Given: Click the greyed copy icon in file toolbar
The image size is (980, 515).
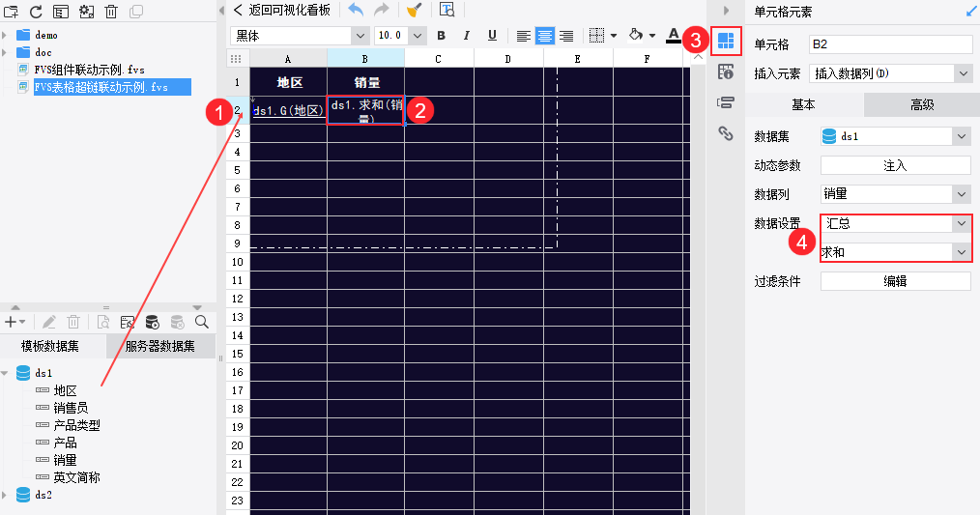Looking at the screenshot, I should point(135,12).
